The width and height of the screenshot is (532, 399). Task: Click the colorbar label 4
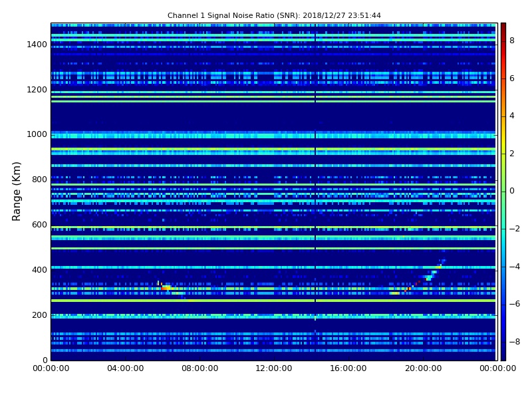pyautogui.click(x=512, y=116)
